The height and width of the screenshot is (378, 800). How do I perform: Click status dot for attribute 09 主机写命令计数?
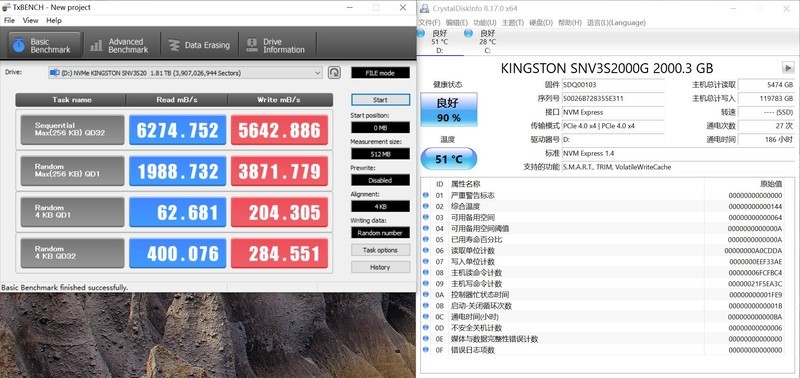tap(426, 284)
